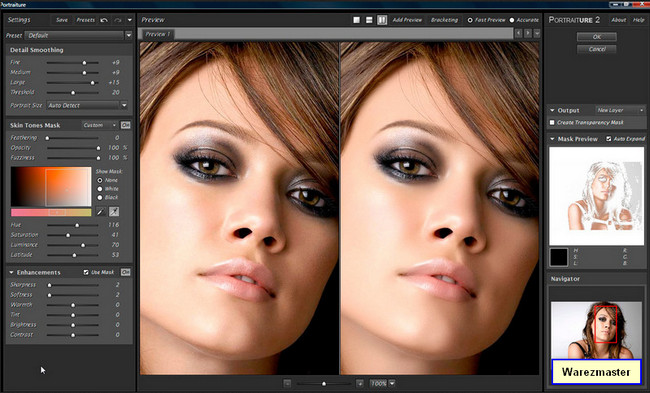650x393 pixels.
Task: Choose White under Show Mask
Action: click(x=100, y=189)
